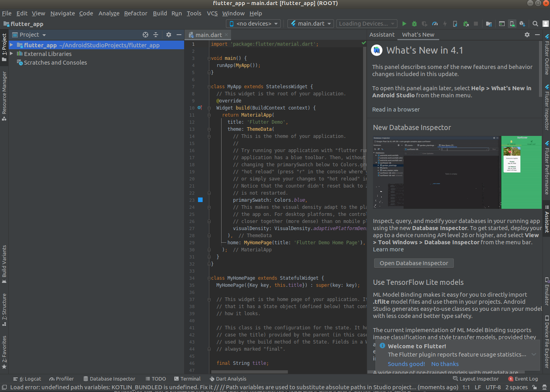
Task: Click the Flutter Attach phone icon
Action: (x=455, y=24)
